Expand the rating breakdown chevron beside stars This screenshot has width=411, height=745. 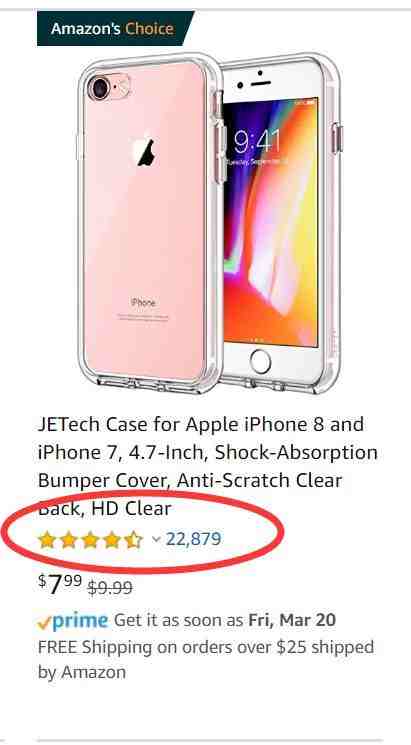[x=156, y=539]
